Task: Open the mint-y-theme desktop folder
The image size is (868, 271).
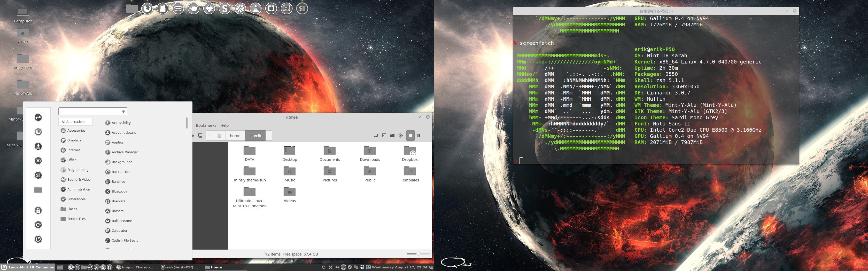Action: click(x=23, y=61)
